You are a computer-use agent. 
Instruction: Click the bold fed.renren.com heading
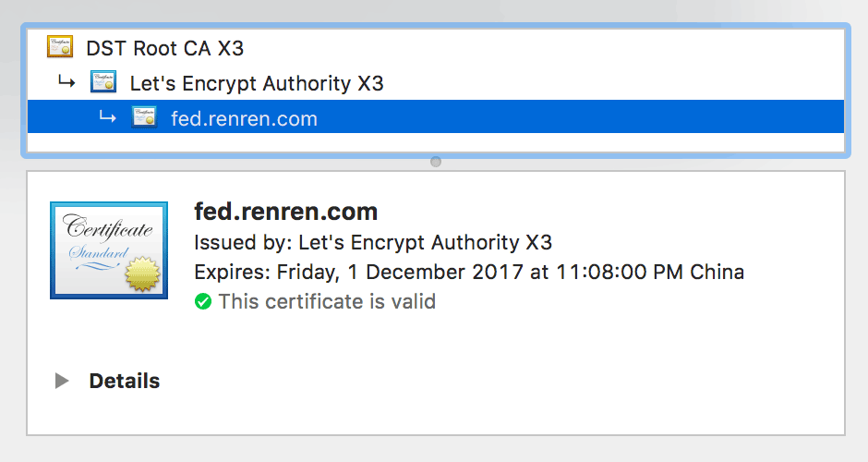(x=285, y=212)
